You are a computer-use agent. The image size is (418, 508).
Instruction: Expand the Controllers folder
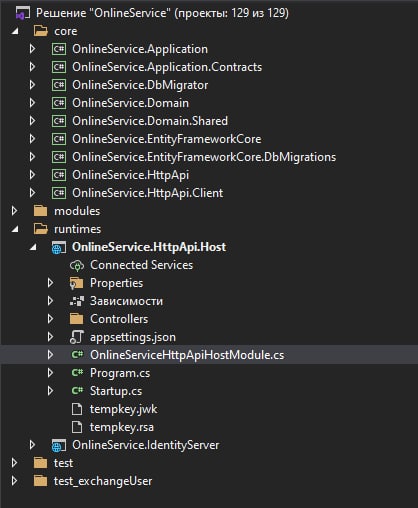click(50, 319)
